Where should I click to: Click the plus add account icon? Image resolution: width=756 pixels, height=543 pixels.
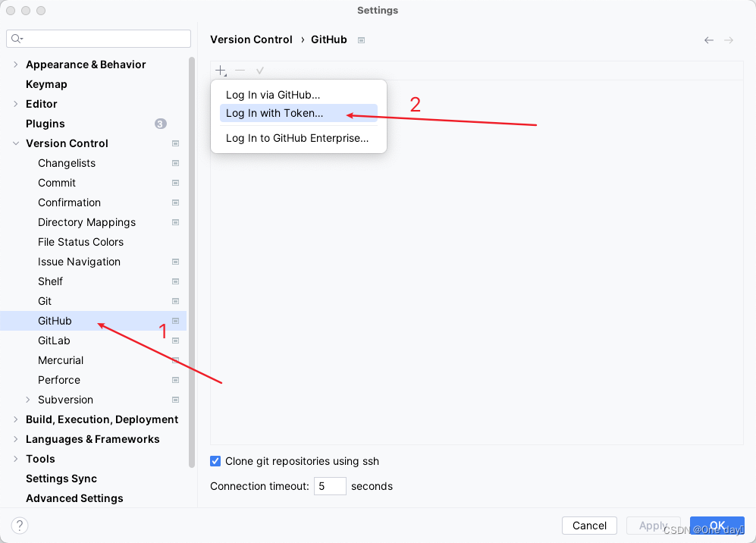(x=221, y=71)
